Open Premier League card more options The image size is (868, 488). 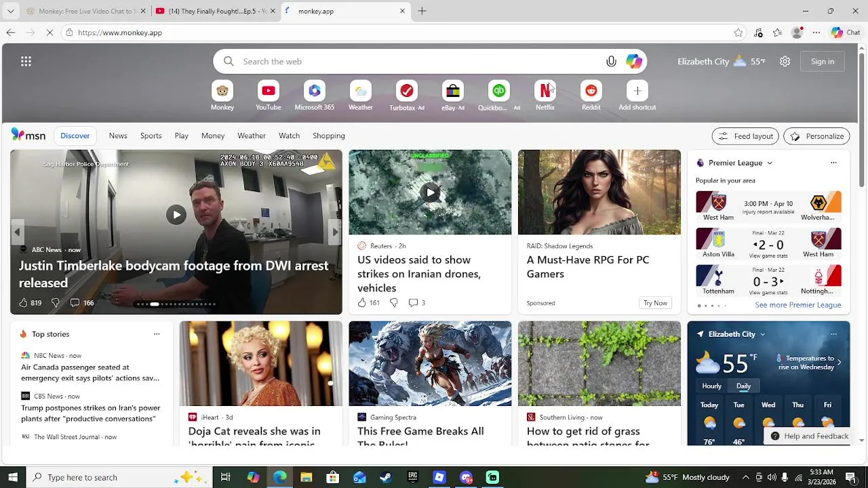tap(833, 163)
